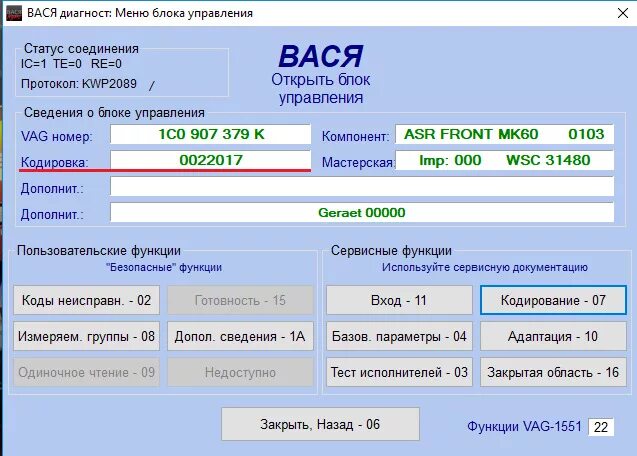Click the Компонент field ASR FRONT MK60
637x456 pixels.
504,134
